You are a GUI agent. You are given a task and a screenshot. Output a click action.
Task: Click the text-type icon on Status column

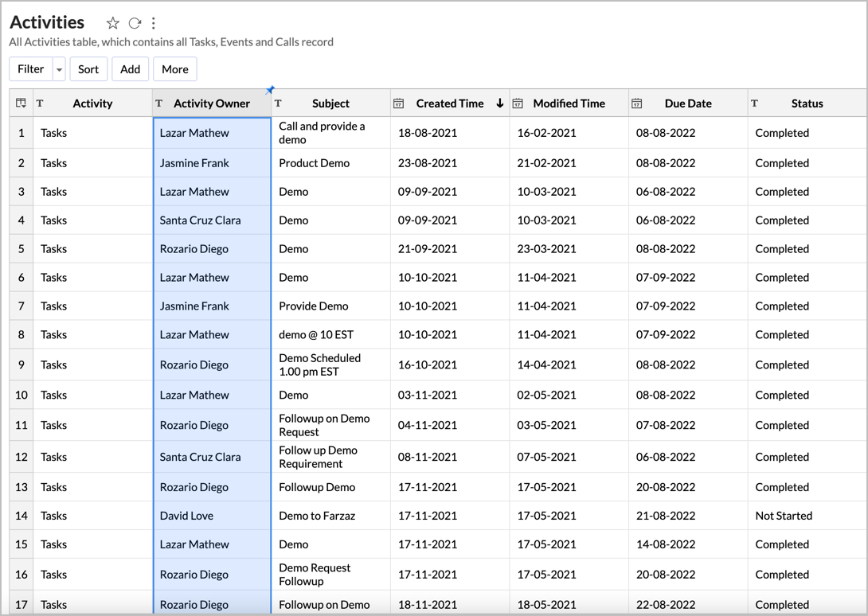tap(755, 103)
